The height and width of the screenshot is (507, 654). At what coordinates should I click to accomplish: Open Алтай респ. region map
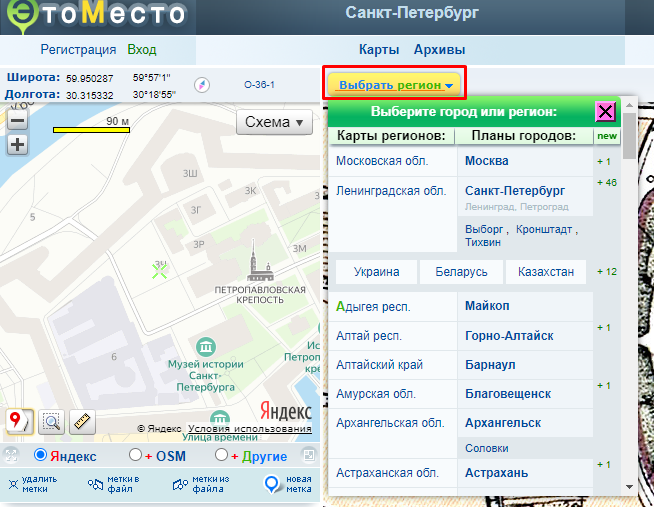pyautogui.click(x=369, y=336)
